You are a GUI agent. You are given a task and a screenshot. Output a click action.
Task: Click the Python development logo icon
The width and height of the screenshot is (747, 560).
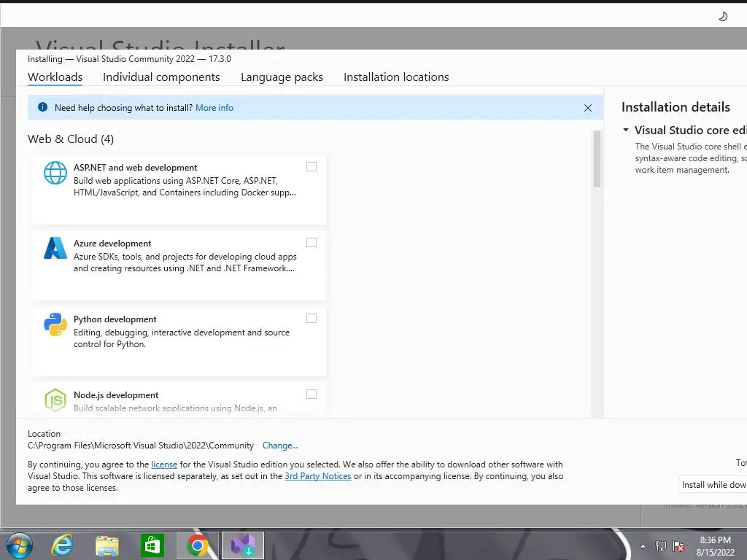point(55,324)
